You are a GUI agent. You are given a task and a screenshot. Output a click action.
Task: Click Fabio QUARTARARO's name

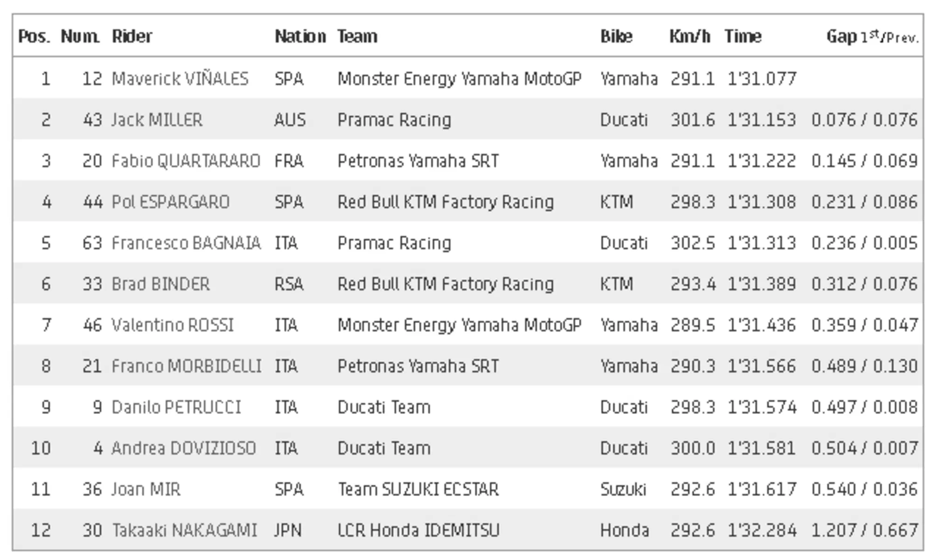186,161
